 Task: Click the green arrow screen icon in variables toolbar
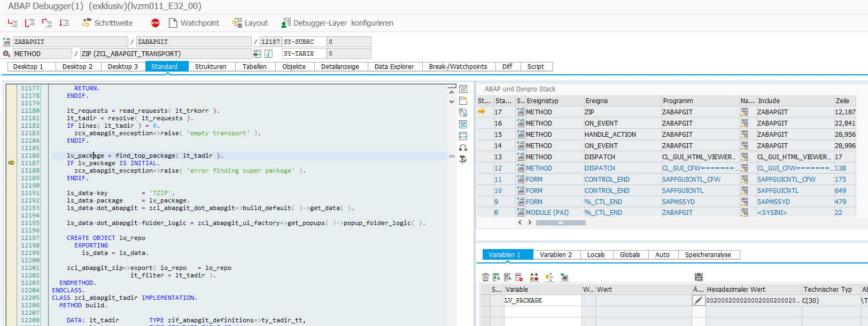tap(564, 277)
